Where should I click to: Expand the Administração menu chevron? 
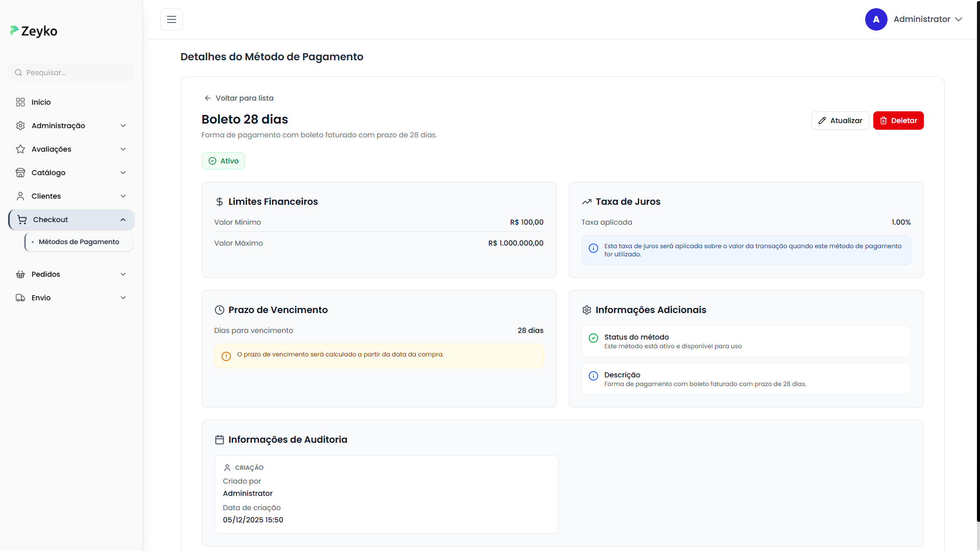click(123, 126)
